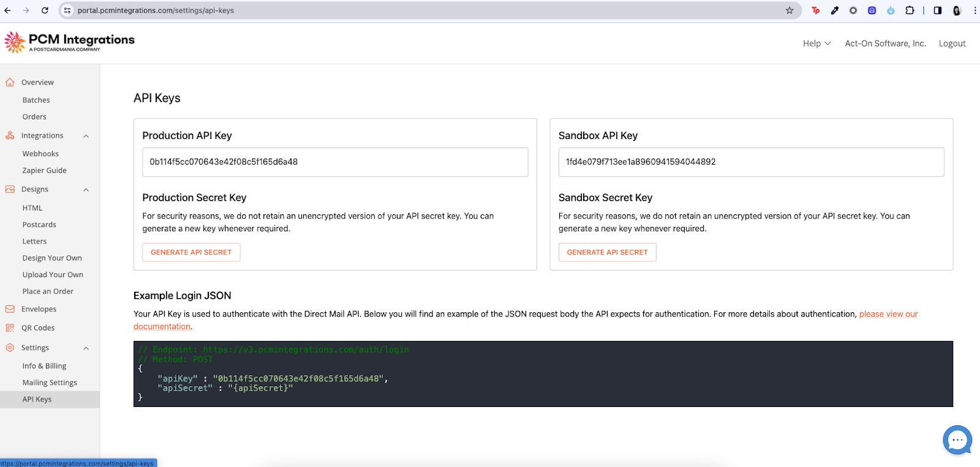Viewport: 980px width, 467px height.
Task: Select Upload Your Own
Action: point(53,275)
